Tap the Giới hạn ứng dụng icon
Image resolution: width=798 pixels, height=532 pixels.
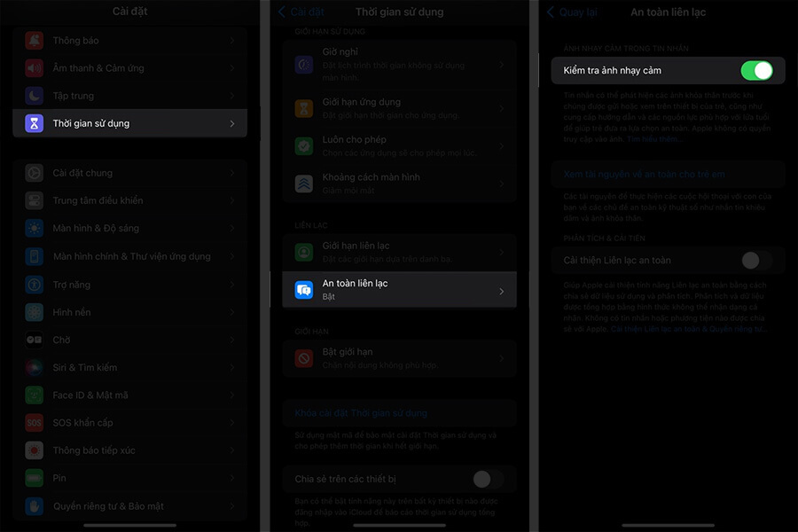click(x=304, y=108)
